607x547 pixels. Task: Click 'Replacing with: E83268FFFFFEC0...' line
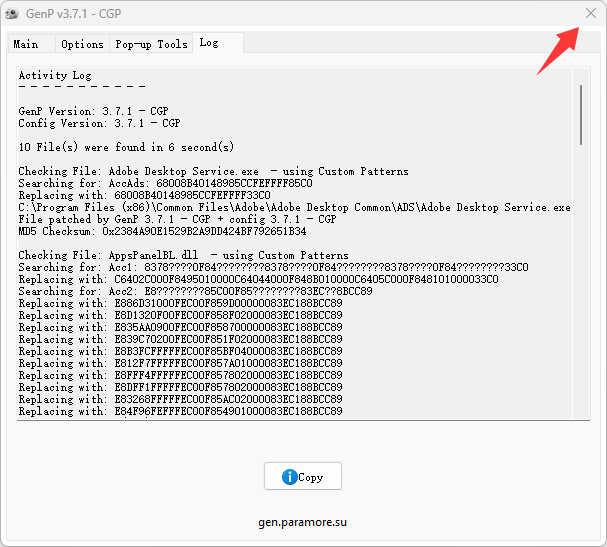[x=180, y=399]
